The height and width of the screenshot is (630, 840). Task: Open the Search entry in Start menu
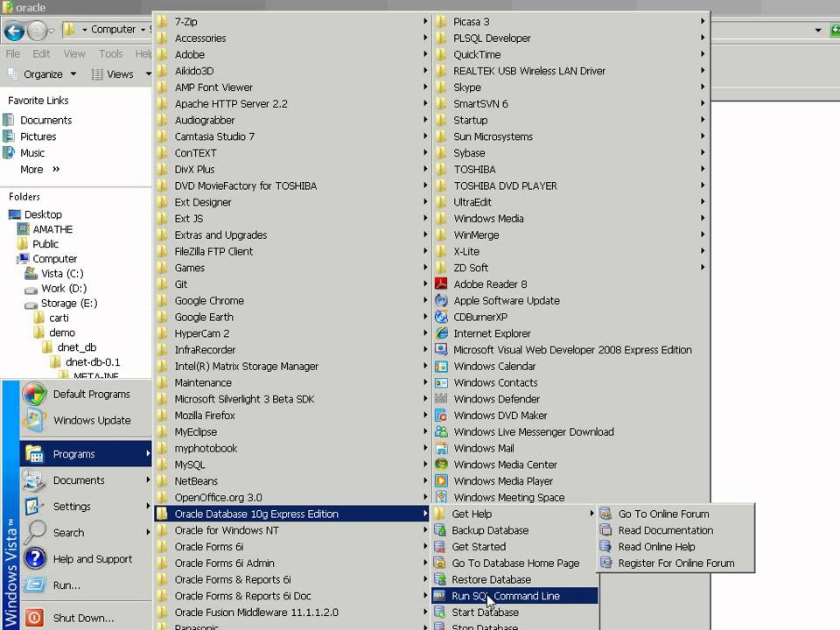click(x=86, y=533)
